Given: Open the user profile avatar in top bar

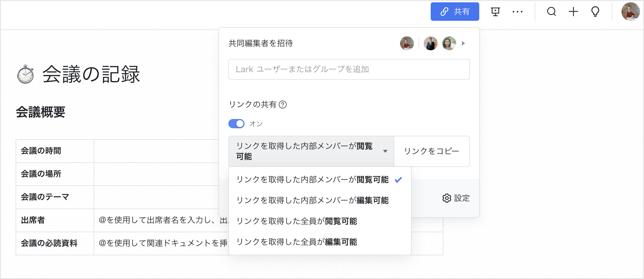Looking at the screenshot, I should [630, 12].
